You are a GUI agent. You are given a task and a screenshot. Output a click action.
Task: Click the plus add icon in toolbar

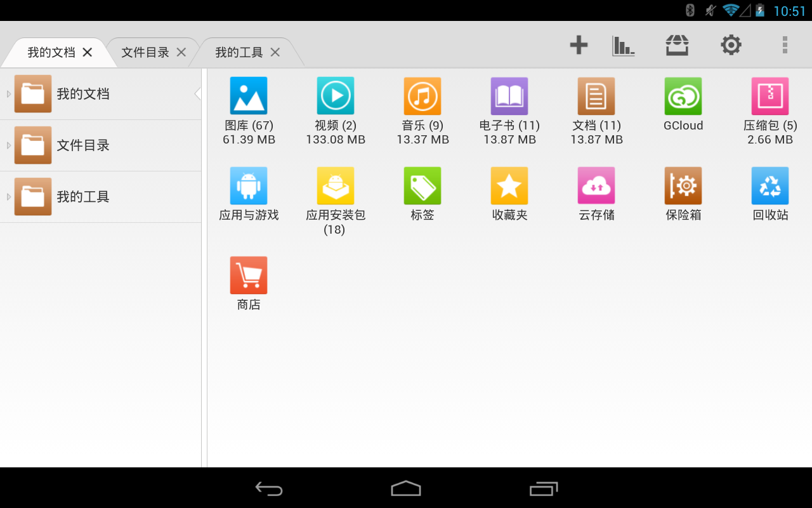tap(579, 45)
